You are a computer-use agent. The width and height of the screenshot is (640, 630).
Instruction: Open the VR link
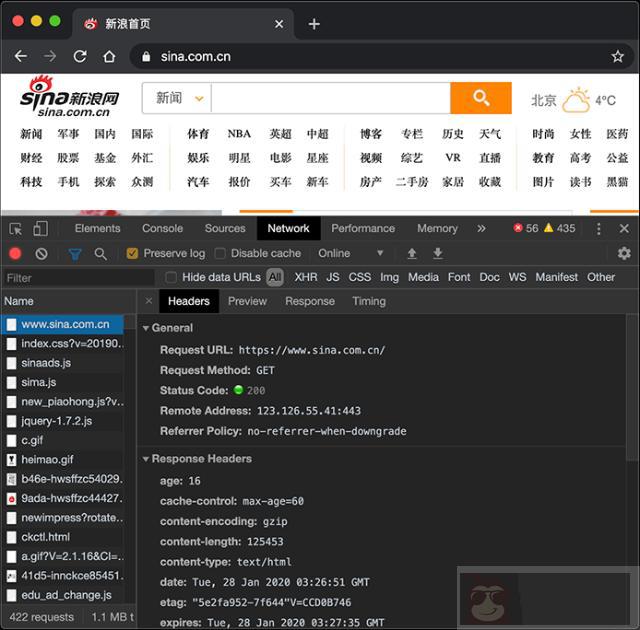click(453, 158)
